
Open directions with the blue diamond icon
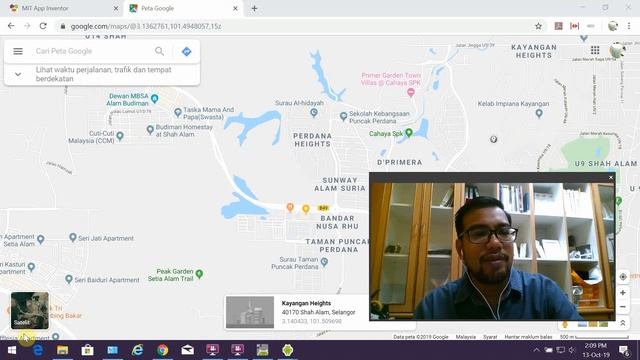pos(187,51)
